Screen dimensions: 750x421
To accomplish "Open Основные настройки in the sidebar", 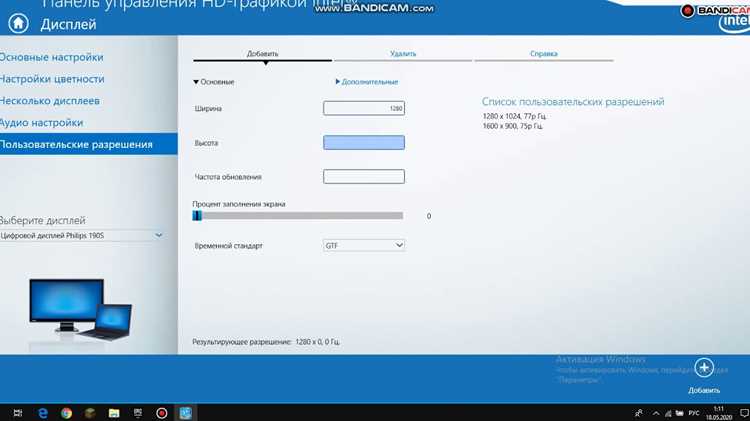I will (x=51, y=57).
